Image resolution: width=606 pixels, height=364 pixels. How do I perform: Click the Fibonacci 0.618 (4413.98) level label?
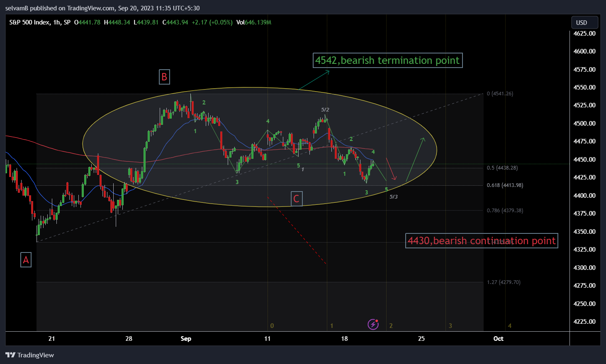505,185
